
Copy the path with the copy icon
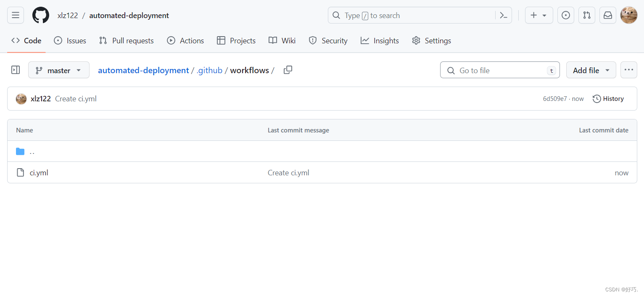point(288,70)
